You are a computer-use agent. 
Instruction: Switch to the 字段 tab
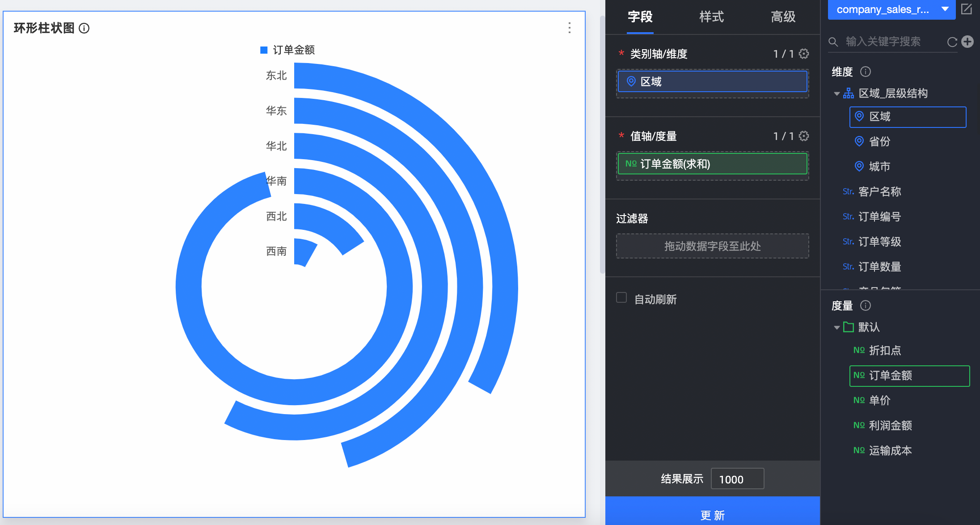640,17
